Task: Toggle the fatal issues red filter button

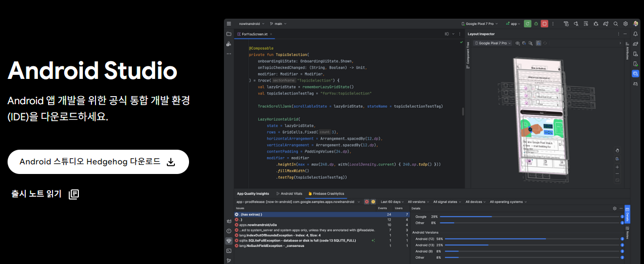Action: tap(367, 202)
